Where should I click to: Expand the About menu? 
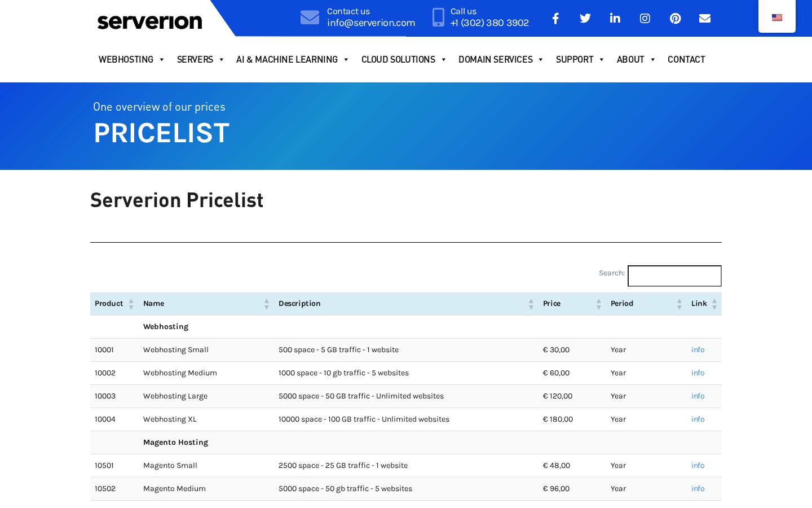coord(636,59)
